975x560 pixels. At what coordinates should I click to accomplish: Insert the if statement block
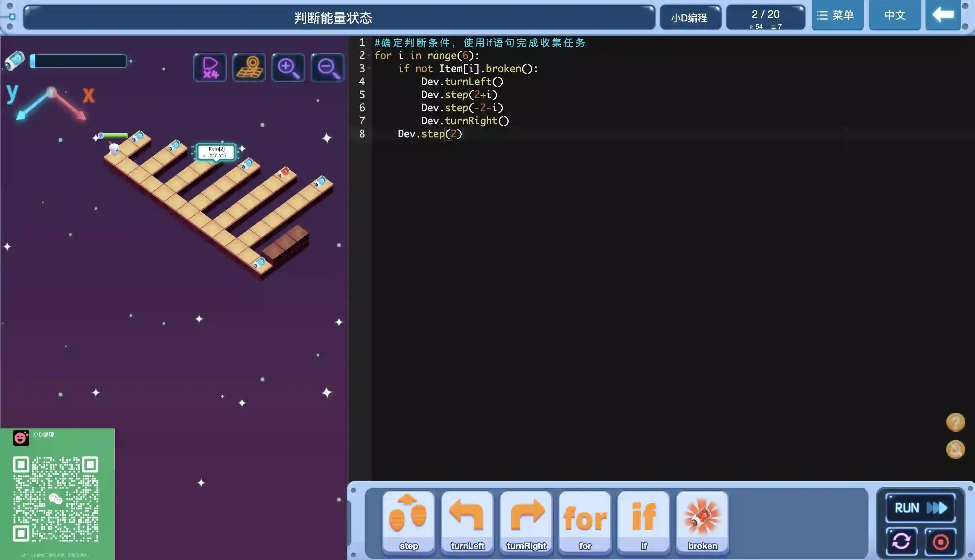[x=644, y=521]
